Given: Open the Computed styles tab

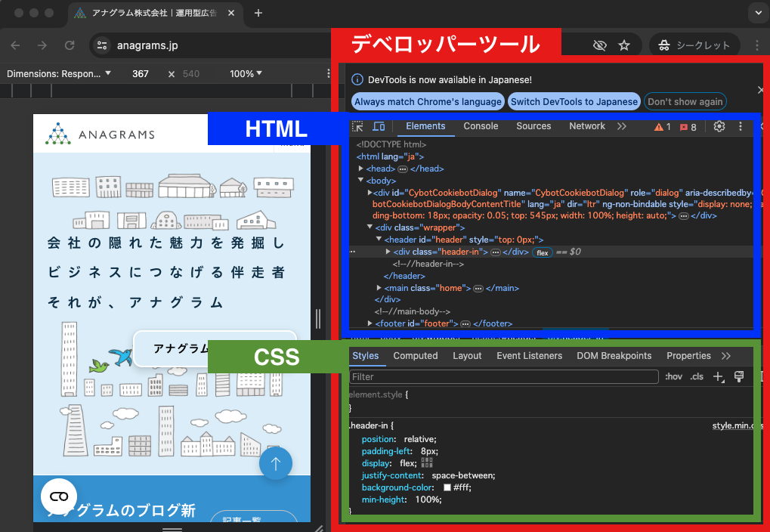Looking at the screenshot, I should pos(415,356).
